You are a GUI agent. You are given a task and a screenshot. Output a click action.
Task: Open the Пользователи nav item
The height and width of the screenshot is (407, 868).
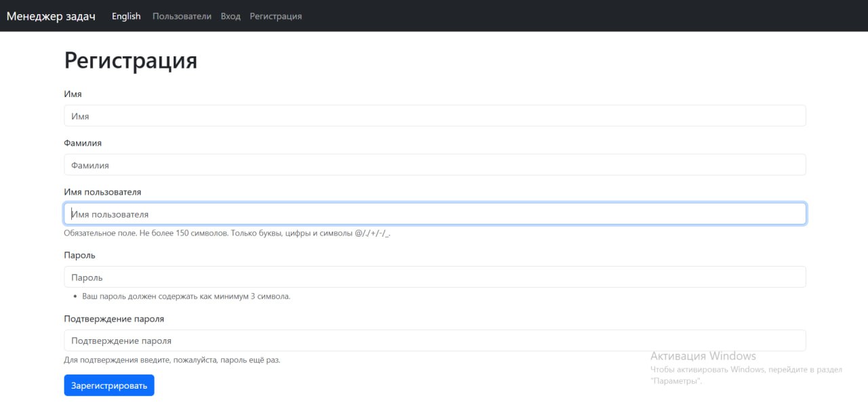[x=182, y=16]
